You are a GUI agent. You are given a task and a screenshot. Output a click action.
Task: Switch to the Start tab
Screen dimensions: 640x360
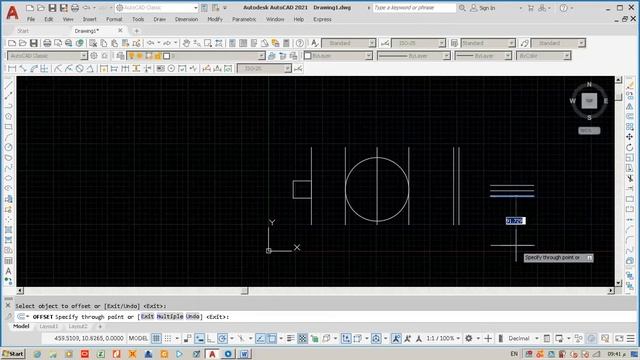coord(23,31)
